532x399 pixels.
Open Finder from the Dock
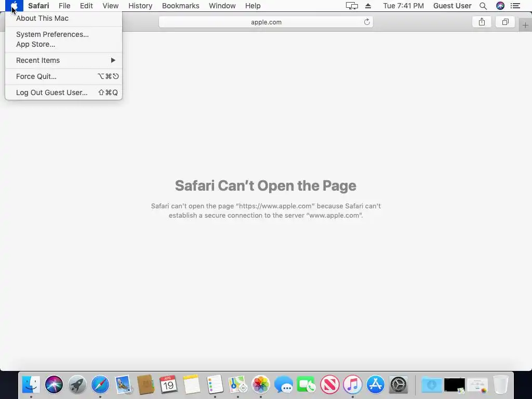pos(31,385)
